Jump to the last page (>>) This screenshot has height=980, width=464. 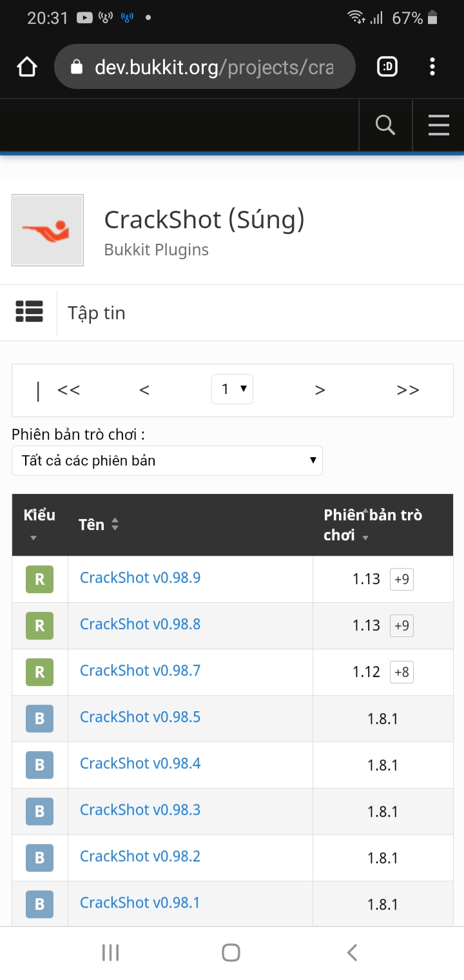point(408,390)
